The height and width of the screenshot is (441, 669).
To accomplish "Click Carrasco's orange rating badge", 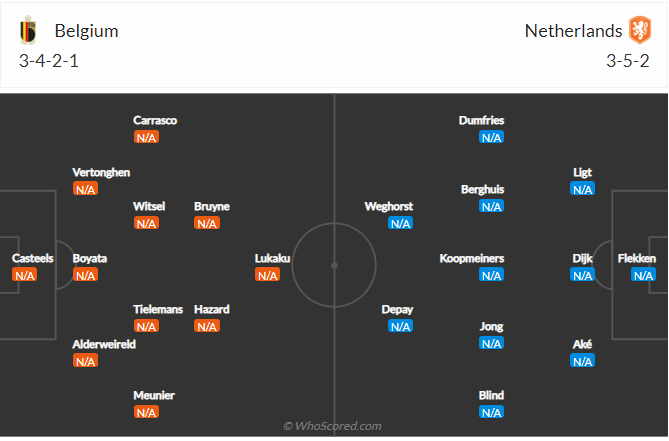I will tap(146, 137).
